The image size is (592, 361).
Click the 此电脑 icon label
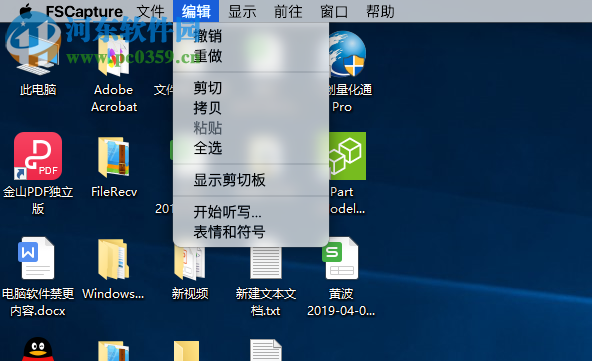tap(38, 90)
